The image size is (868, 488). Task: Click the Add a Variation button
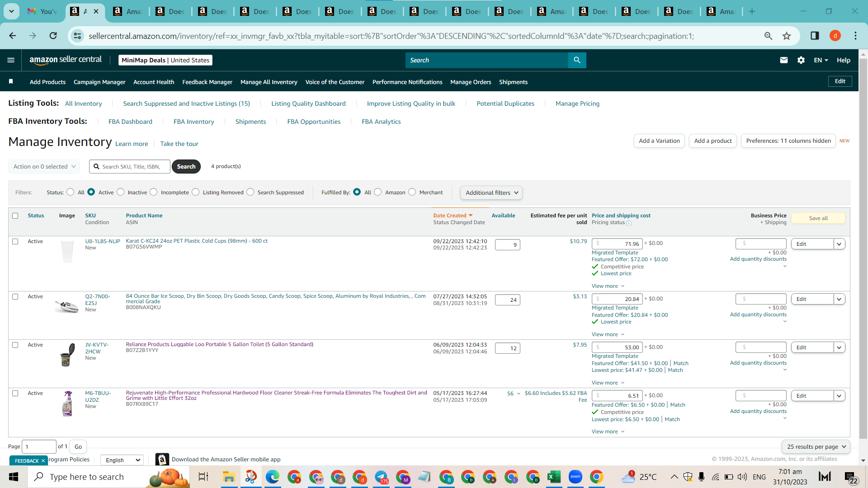point(659,141)
